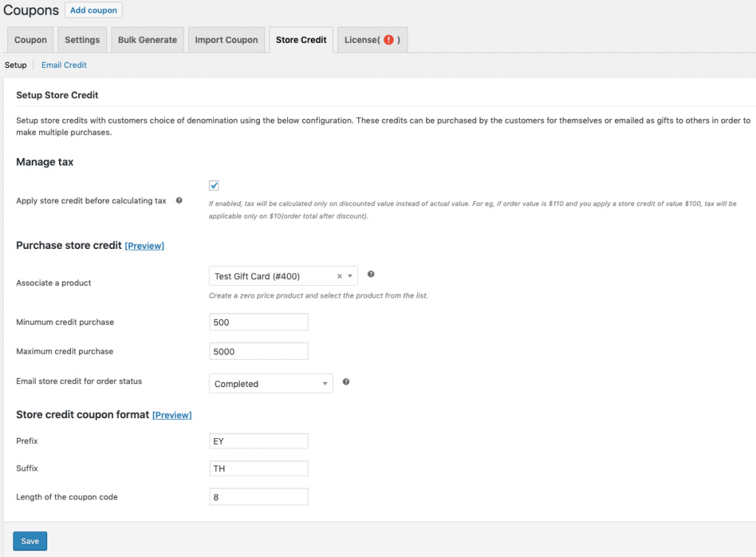Open the Import Coupon tab
Screen dimensions: 756x557
pos(226,40)
